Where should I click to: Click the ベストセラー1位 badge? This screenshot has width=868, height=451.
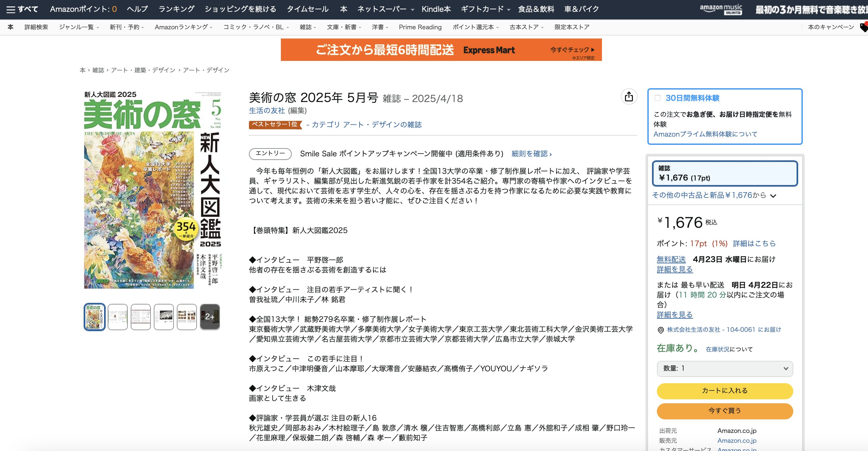click(275, 125)
